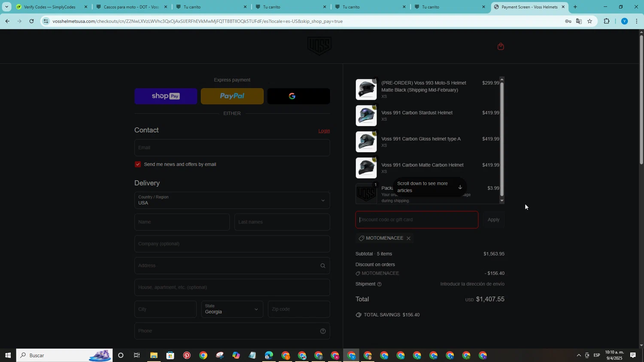Focus the City input field
Viewport: 644px width, 362px height.
pos(165,309)
